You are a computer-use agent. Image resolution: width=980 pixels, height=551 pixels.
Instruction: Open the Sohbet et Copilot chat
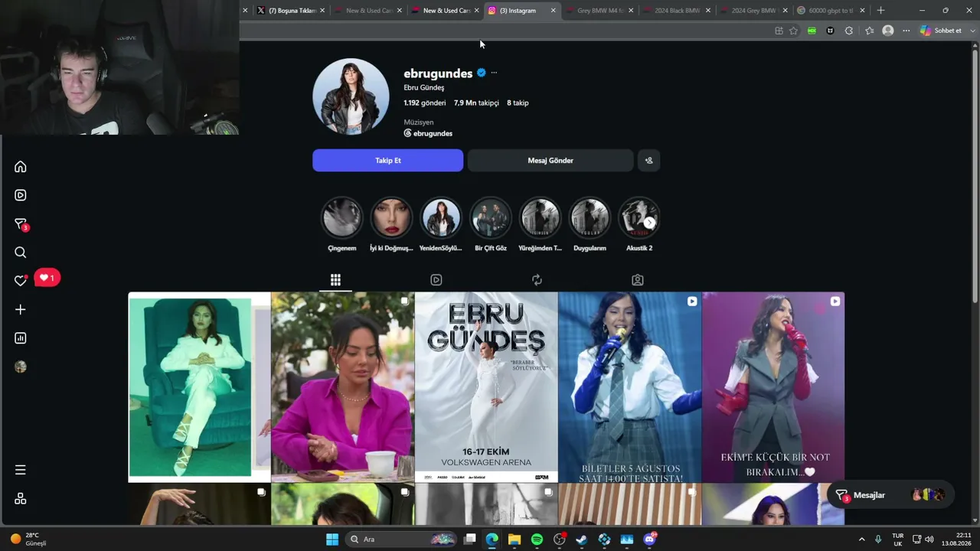coord(941,31)
